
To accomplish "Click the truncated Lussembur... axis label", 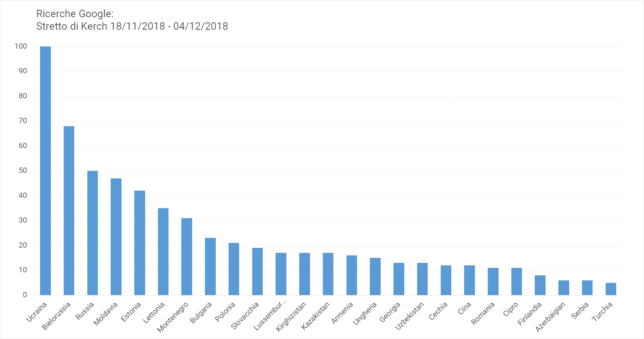I will [x=270, y=315].
